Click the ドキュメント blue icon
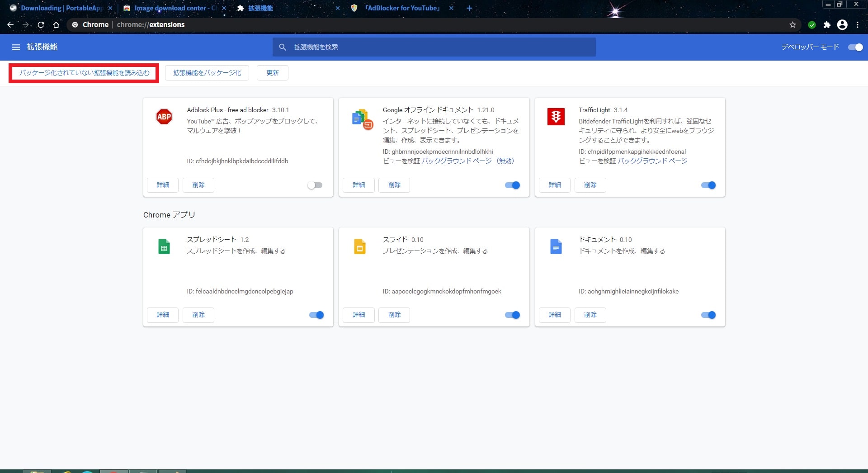The image size is (868, 473). (x=556, y=246)
